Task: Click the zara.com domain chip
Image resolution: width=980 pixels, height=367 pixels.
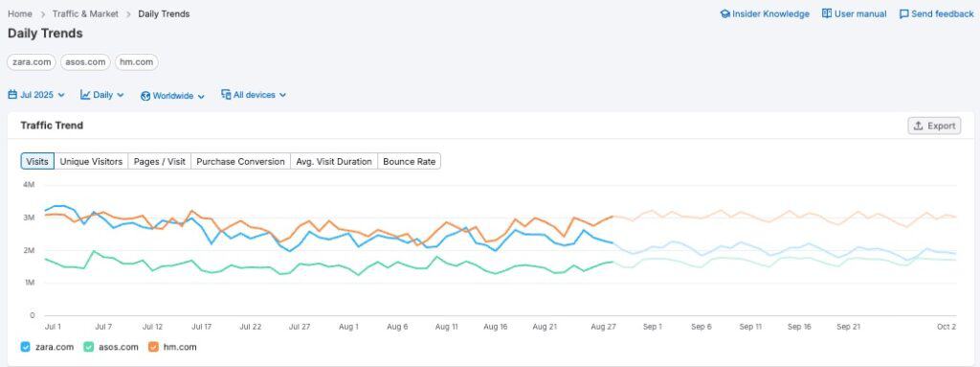Action: click(x=32, y=62)
